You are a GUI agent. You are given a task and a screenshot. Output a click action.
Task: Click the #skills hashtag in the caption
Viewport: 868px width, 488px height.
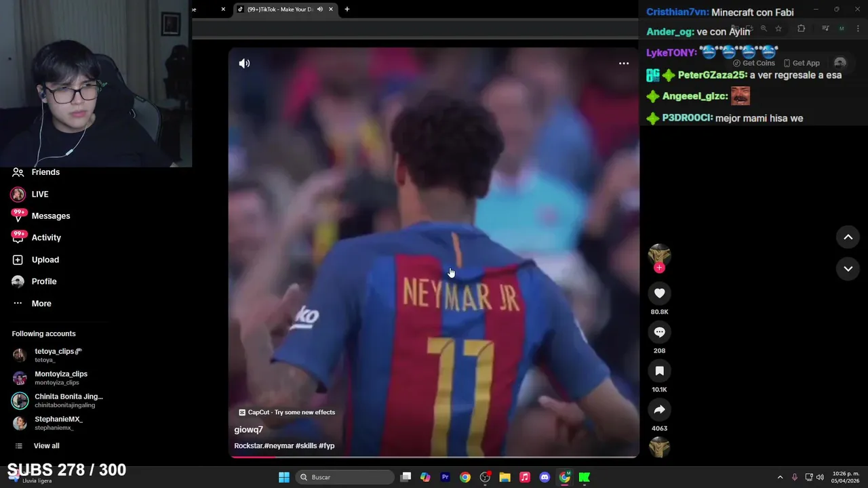point(306,446)
